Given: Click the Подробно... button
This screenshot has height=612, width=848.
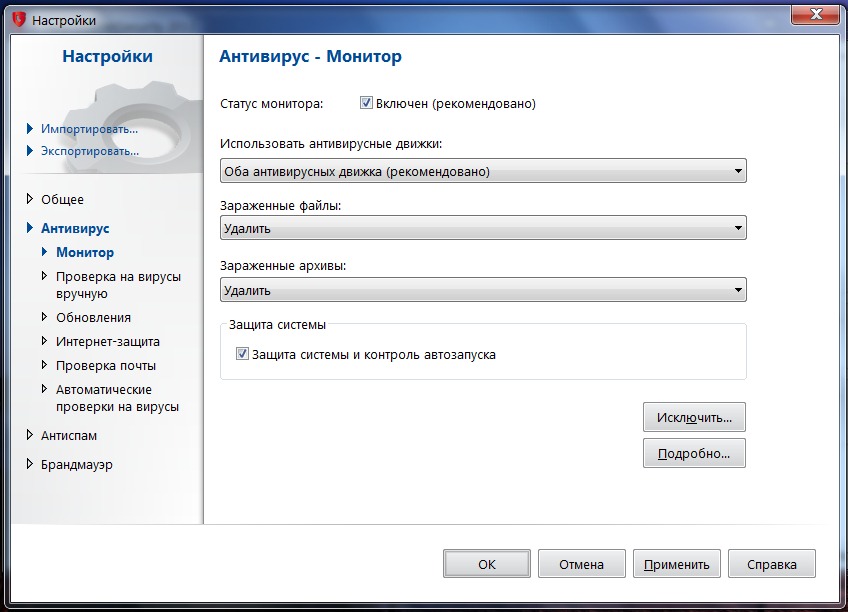Looking at the screenshot, I should (694, 453).
